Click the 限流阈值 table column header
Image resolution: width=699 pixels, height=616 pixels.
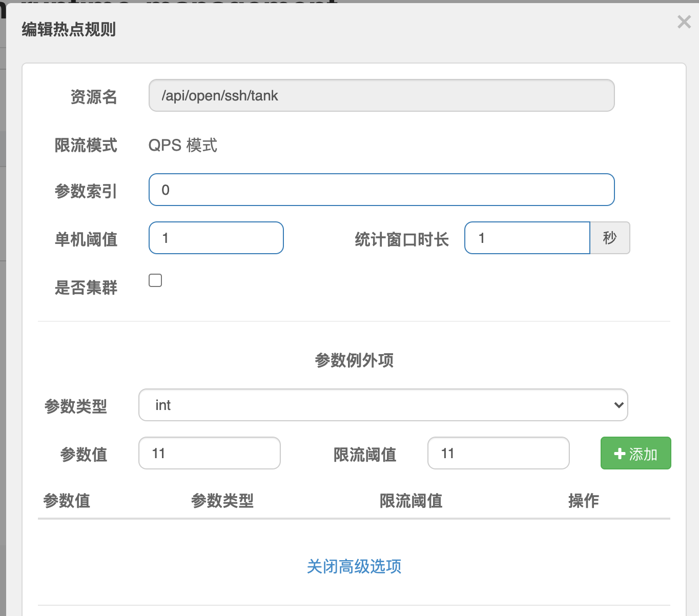tap(410, 501)
